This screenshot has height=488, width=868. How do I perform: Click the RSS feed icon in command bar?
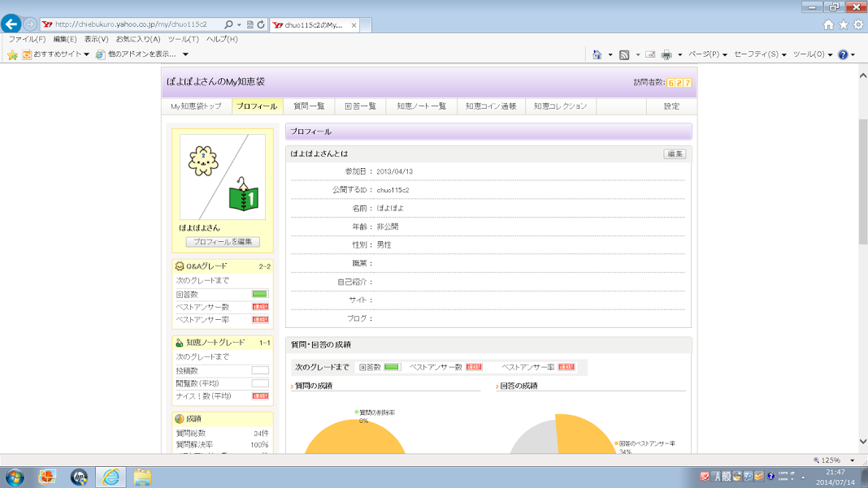(624, 54)
